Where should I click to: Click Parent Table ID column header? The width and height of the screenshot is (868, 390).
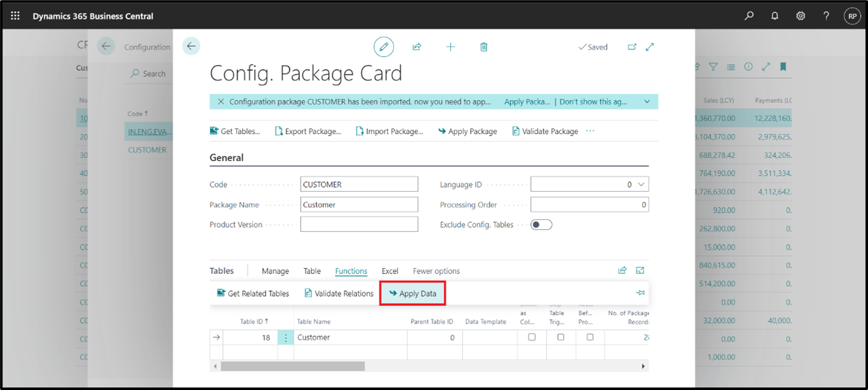coord(431,322)
